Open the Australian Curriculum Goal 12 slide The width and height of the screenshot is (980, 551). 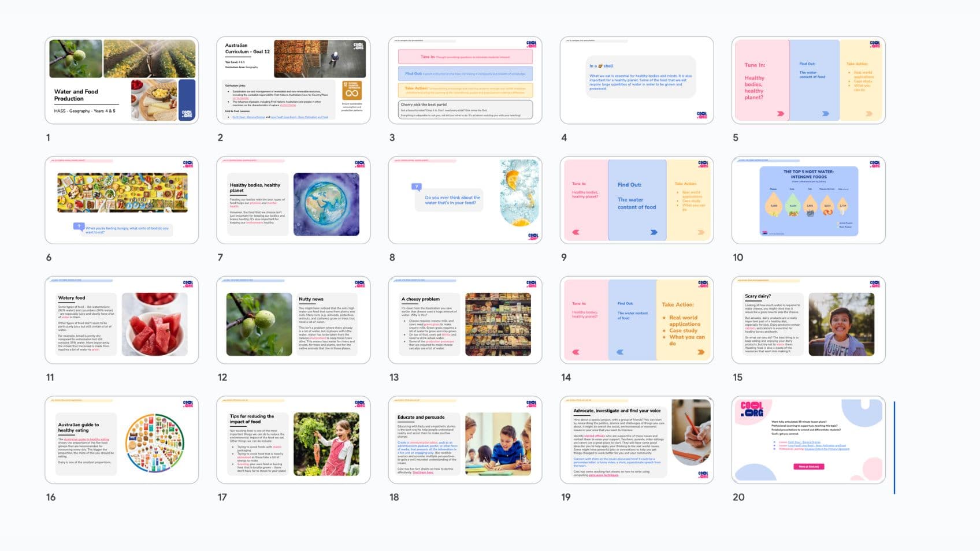[293, 80]
